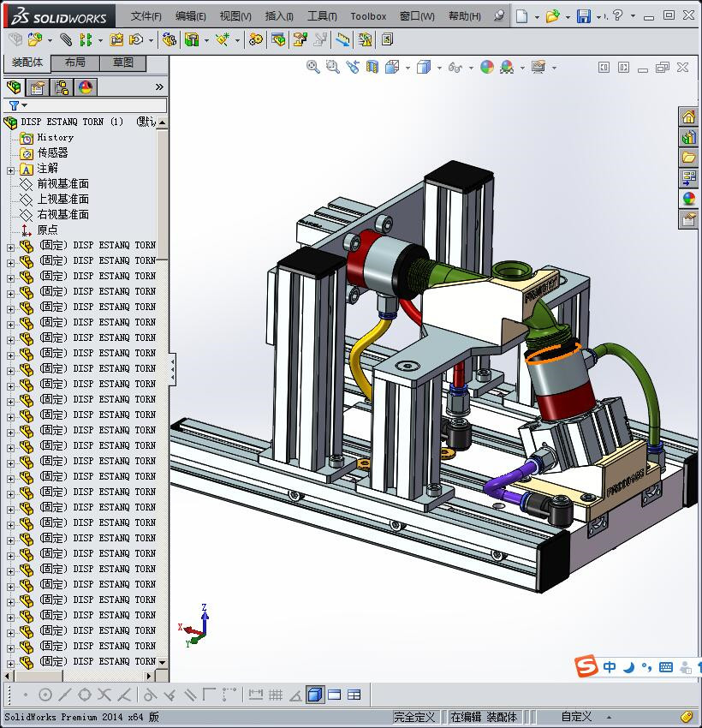Open the View Orientation dropdown arrow
This screenshot has height=728, width=702.
tap(408, 69)
